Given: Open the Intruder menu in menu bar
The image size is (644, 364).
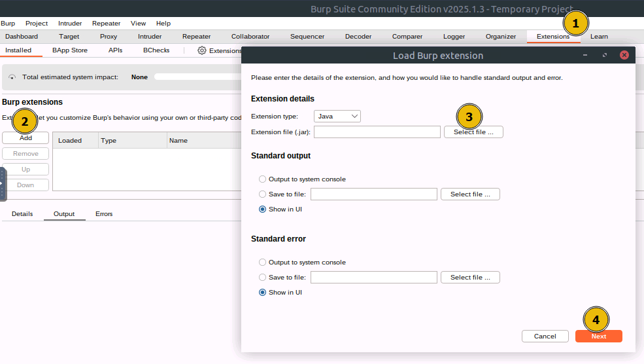Looking at the screenshot, I should [70, 24].
